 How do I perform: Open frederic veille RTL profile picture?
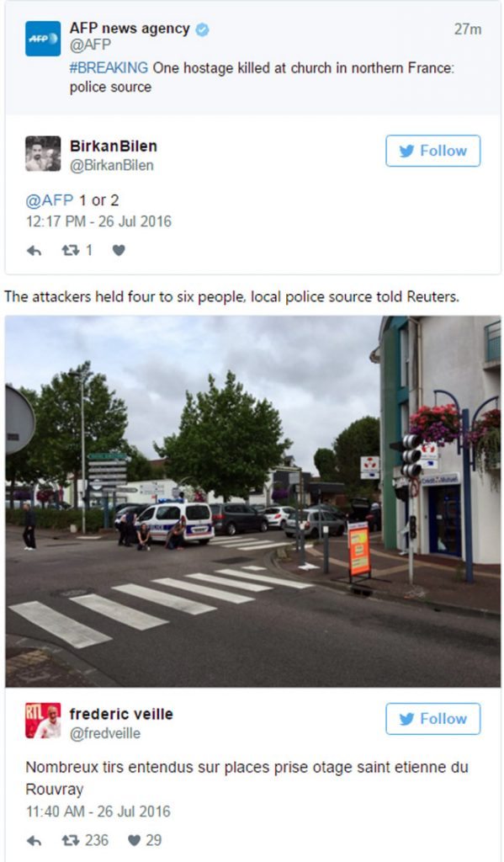43,721
